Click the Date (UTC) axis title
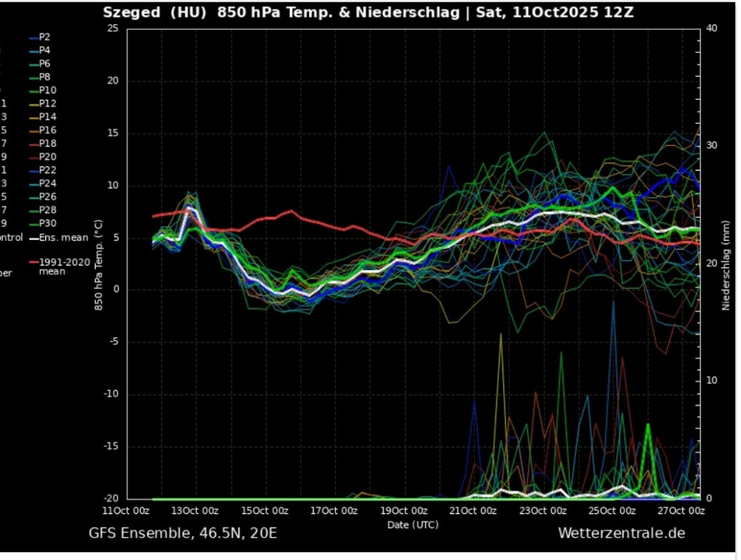Image resolution: width=741 pixels, height=560 pixels. coord(413,524)
